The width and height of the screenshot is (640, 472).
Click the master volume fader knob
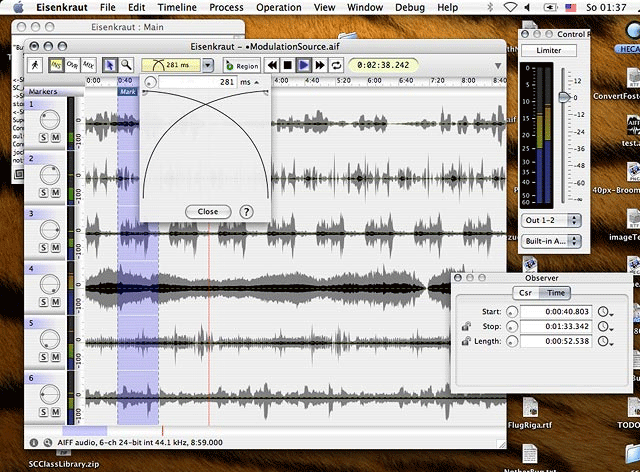tap(565, 96)
